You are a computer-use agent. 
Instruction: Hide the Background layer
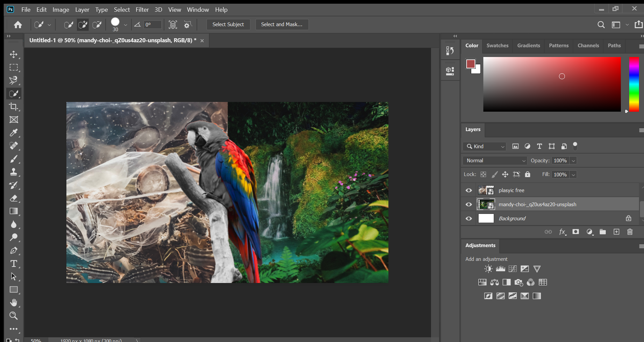[x=469, y=219]
